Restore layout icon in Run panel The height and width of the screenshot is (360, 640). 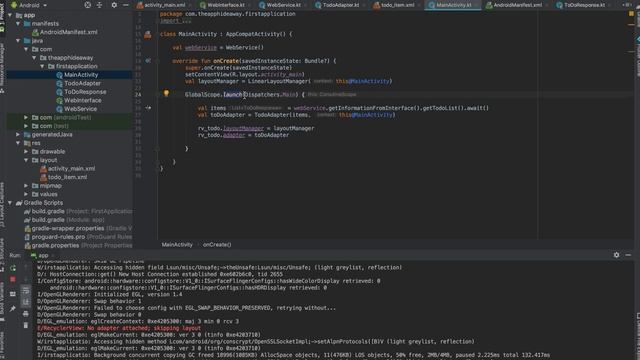pos(13,294)
